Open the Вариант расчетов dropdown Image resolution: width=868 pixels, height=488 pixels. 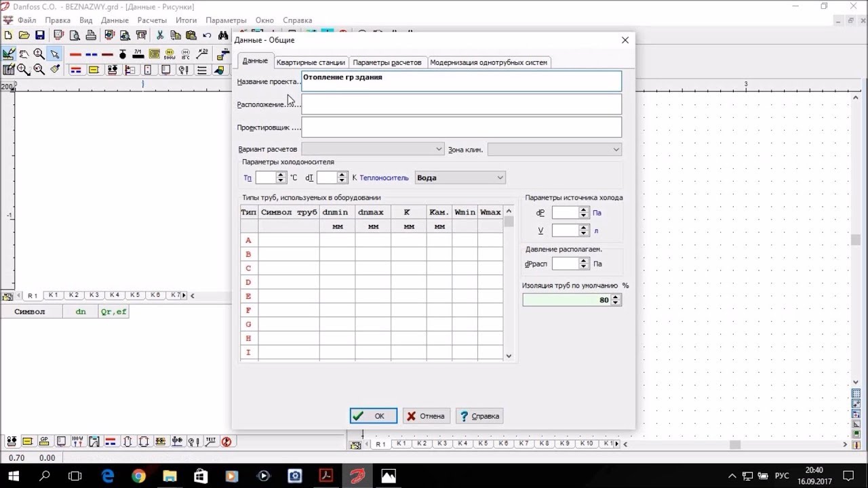coord(373,149)
